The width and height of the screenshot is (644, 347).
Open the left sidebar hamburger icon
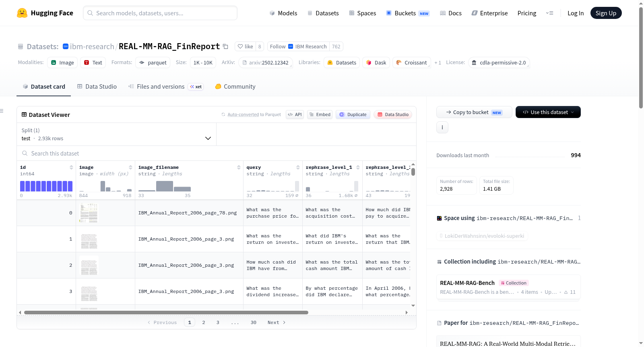click(2, 111)
